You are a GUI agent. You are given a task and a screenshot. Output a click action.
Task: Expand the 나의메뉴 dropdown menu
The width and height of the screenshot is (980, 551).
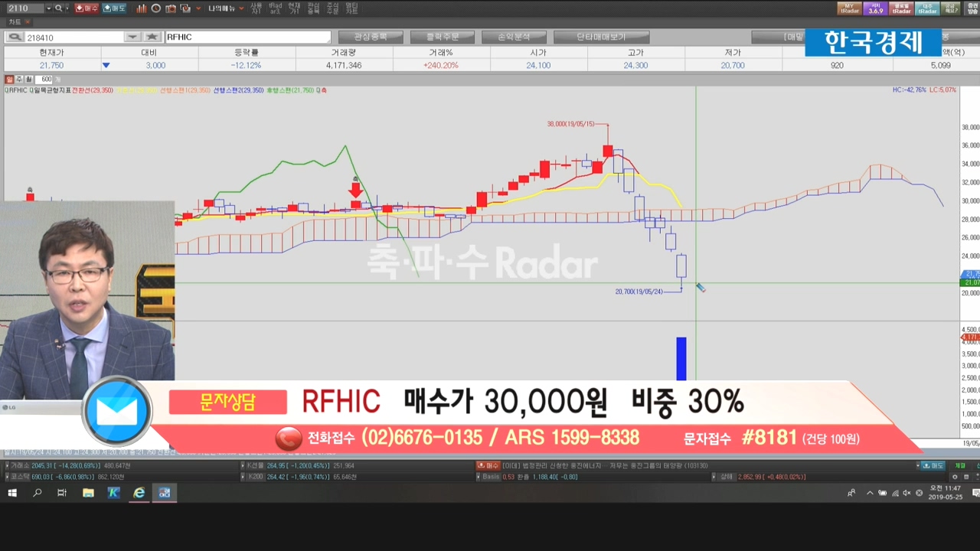point(227,8)
